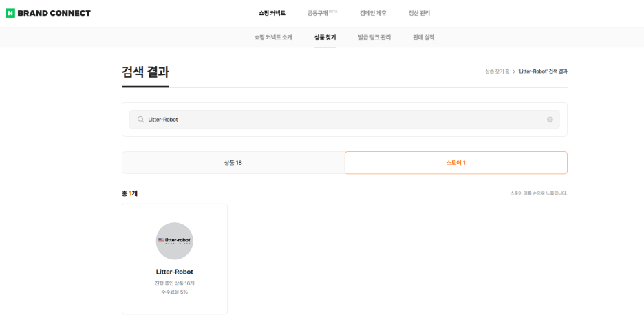
Task: Click the 스토어 이름 순으로 노출됩니다 note
Action: (x=539, y=193)
